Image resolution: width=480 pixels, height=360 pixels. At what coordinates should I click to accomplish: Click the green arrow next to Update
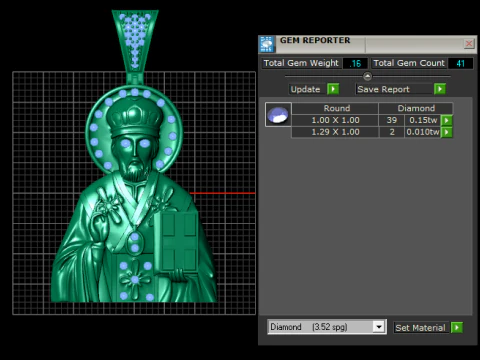coord(333,89)
